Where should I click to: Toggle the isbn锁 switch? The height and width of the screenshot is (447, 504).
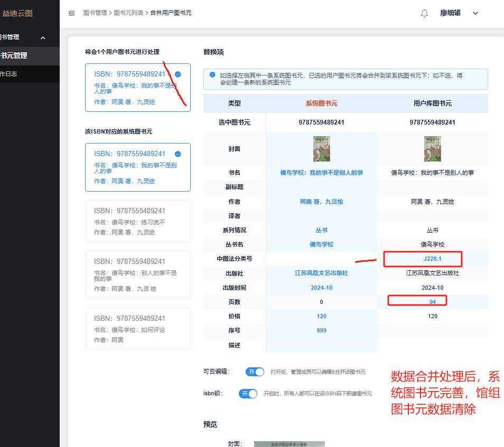(x=248, y=394)
